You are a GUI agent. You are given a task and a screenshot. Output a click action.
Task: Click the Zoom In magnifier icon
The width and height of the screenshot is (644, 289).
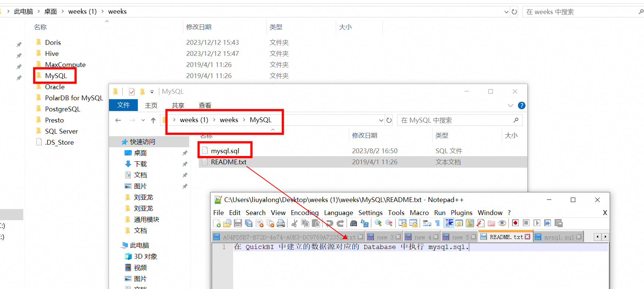[378, 223]
